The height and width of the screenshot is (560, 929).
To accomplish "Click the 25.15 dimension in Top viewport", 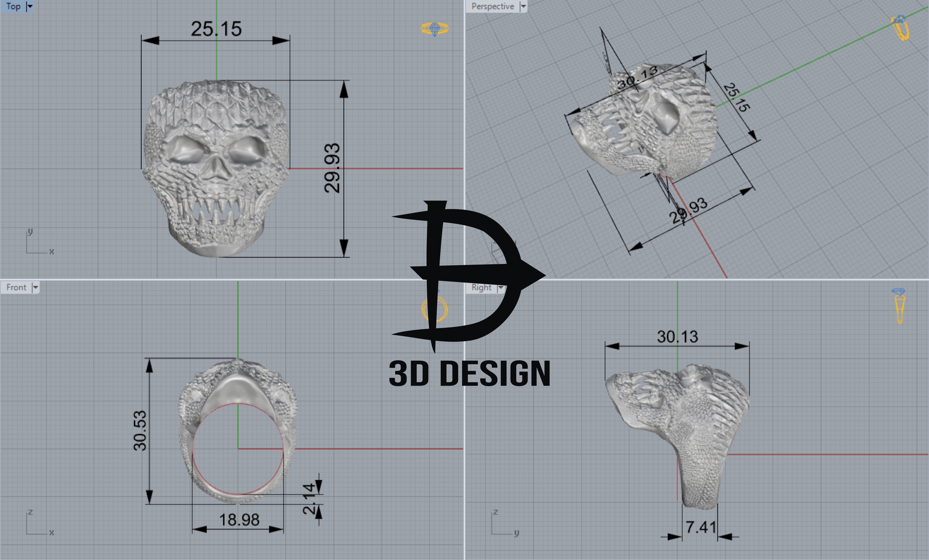I will tap(216, 29).
